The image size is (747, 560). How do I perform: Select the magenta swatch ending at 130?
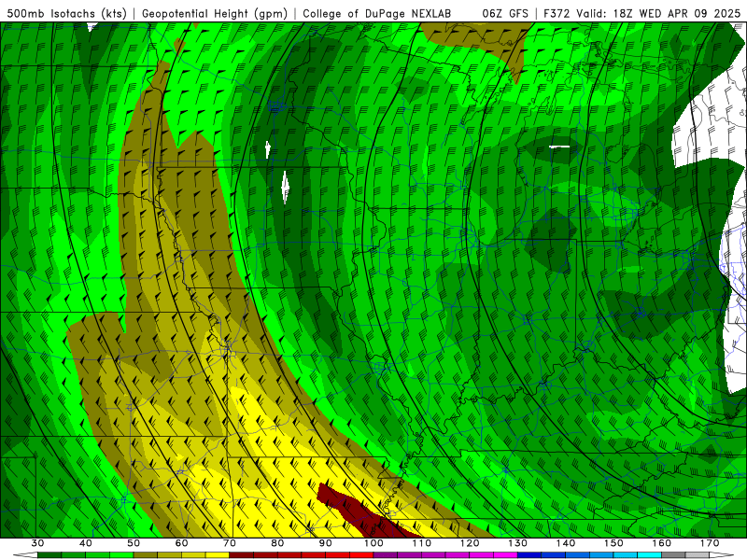(x=506, y=555)
